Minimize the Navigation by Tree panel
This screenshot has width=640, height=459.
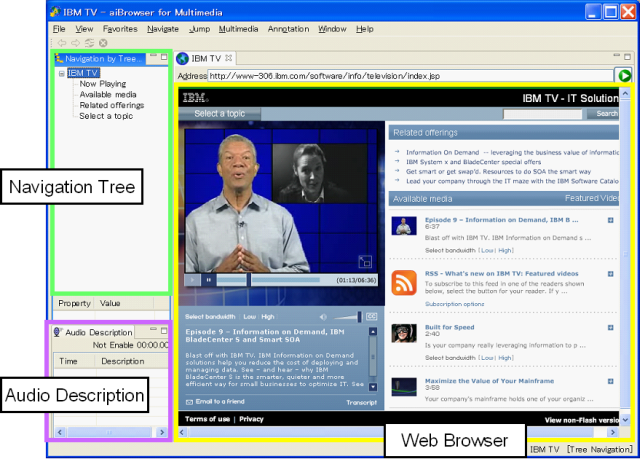tap(153, 55)
